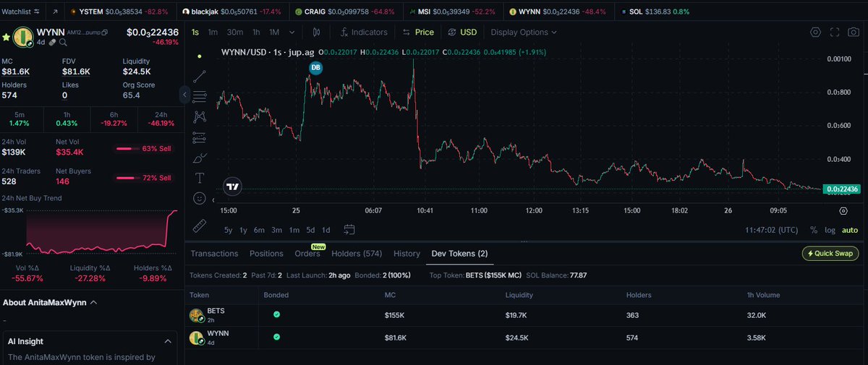Open the time axis settings icon
The height and width of the screenshot is (365, 868).
[x=843, y=210]
